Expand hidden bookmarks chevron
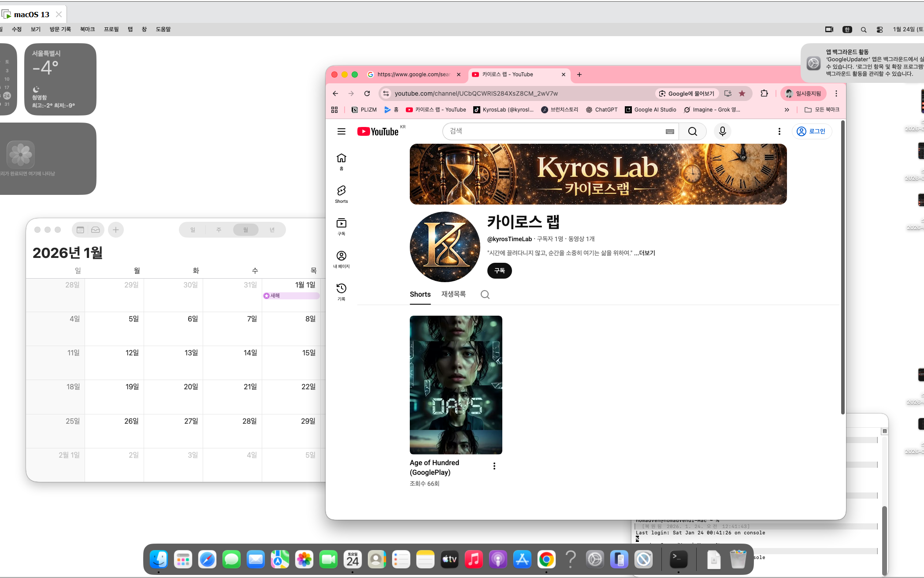924x578 pixels. pos(787,110)
